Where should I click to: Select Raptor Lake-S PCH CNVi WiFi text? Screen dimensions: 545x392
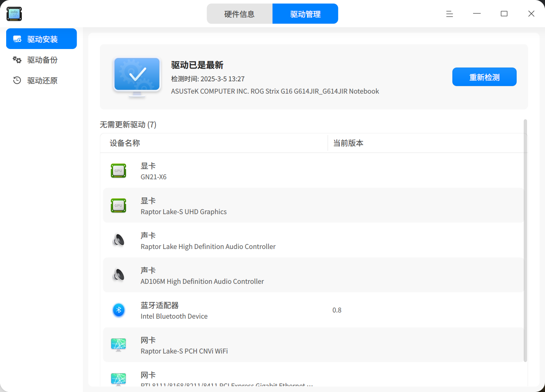pos(184,351)
